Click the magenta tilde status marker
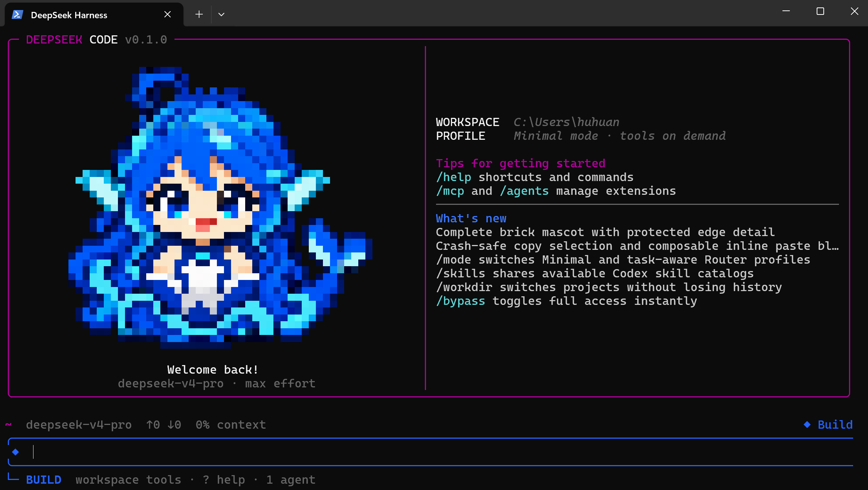Screen dimensions: 868x490 [8, 425]
